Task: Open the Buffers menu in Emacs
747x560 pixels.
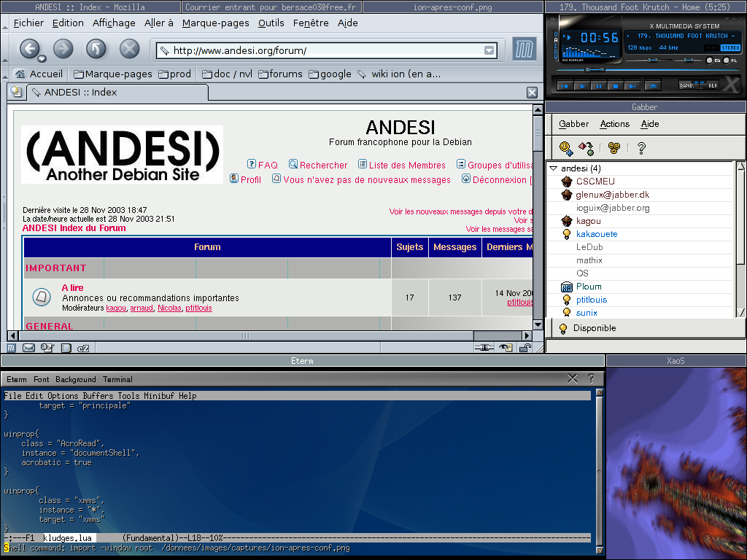Action: point(98,396)
